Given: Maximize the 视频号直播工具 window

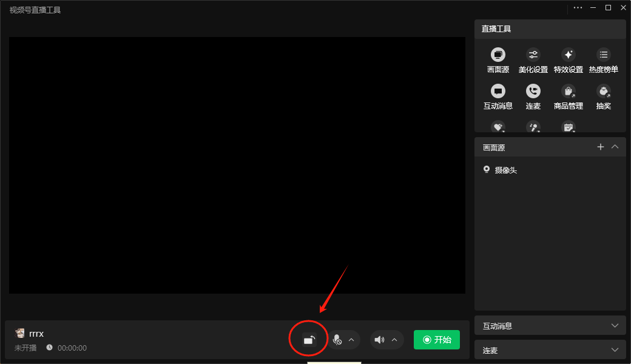Looking at the screenshot, I should 608,8.
